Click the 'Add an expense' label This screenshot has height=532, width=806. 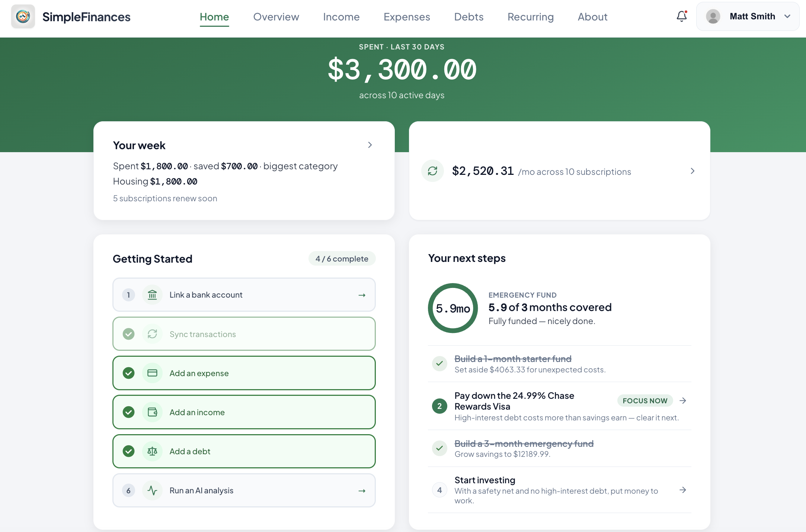199,373
